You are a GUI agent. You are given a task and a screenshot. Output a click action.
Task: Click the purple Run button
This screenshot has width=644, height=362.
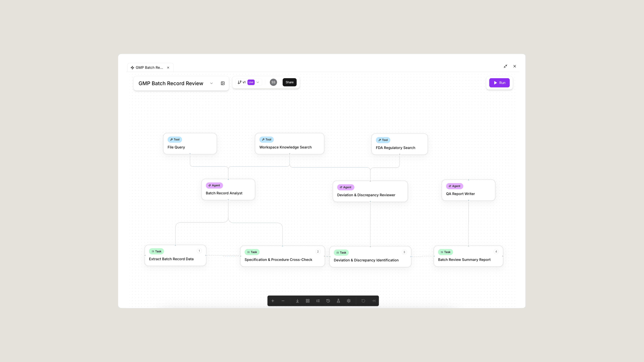click(499, 83)
